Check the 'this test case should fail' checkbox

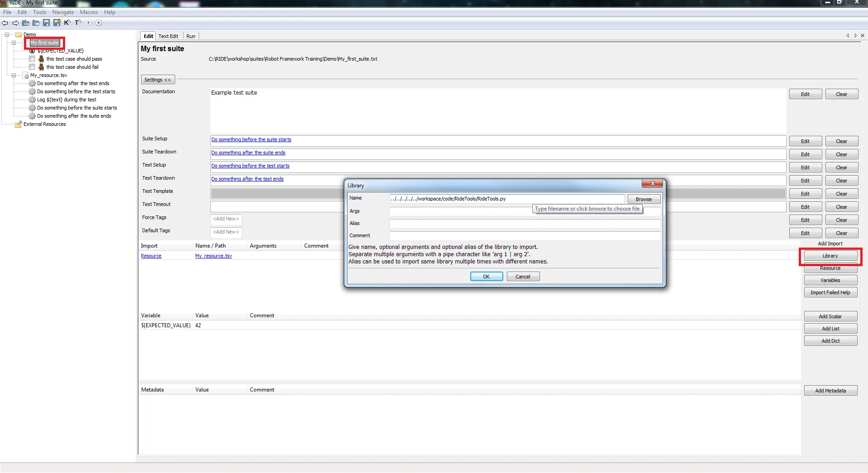[x=32, y=67]
